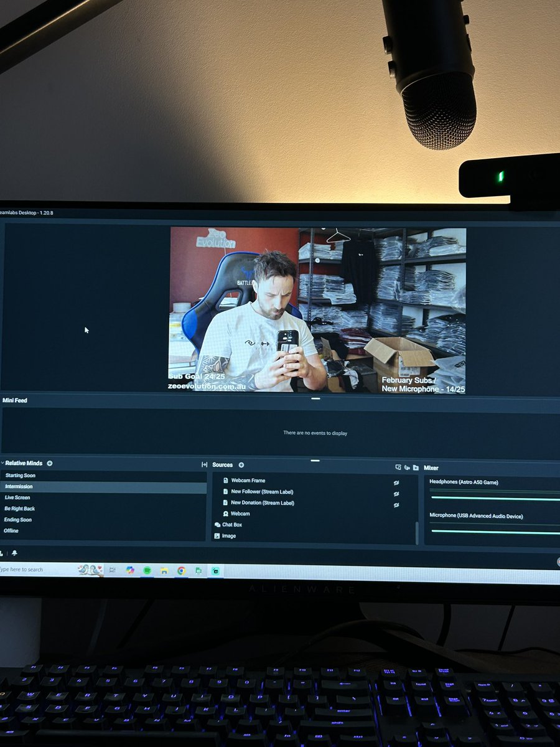Switch to the Intermission scene
Viewport: 560px width, 747px height.
19,486
